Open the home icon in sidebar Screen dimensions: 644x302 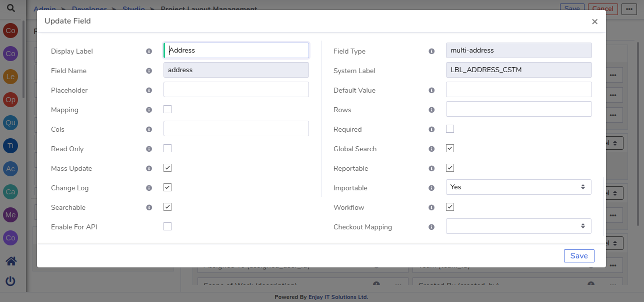[10, 261]
